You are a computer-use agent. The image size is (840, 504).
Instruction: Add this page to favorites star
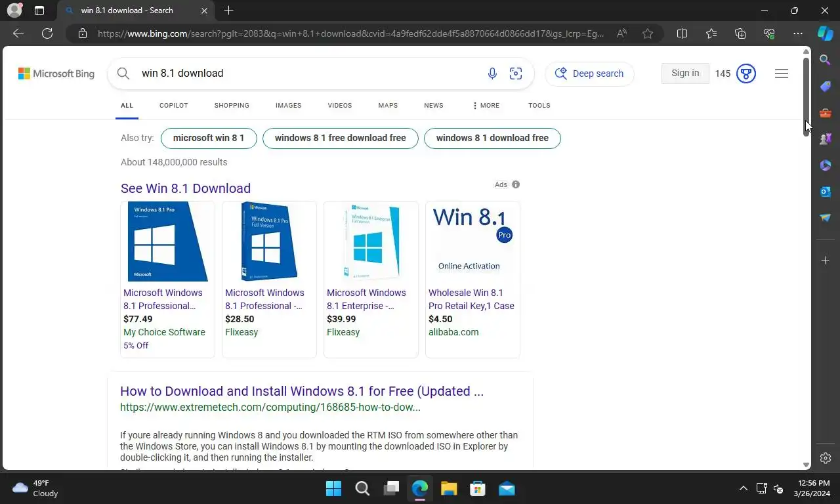point(648,33)
